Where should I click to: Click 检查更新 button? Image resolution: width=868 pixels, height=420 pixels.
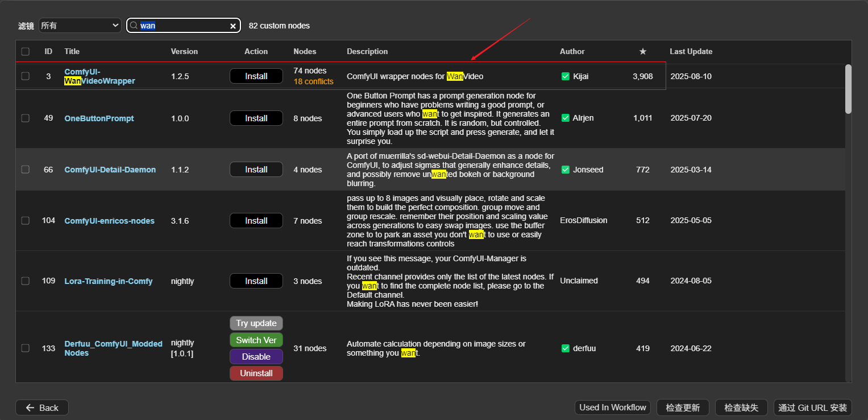click(682, 407)
